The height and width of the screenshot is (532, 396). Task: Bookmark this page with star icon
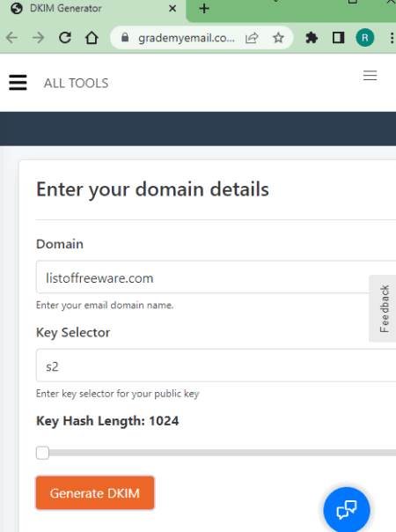click(x=278, y=38)
